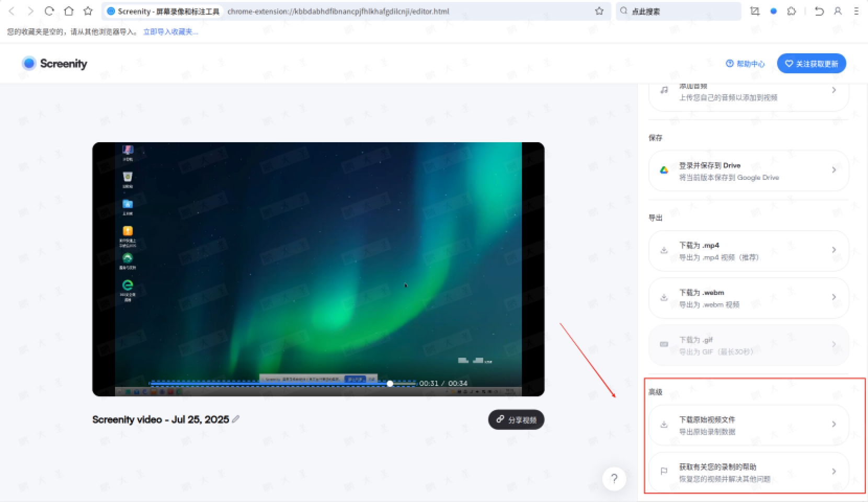
Task: Click the pencil icon to rename the video title
Action: [236, 419]
